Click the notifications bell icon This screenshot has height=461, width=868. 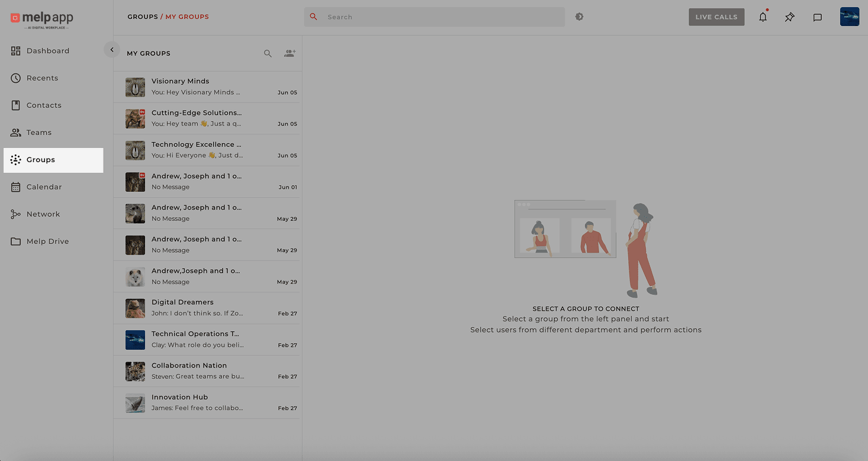[763, 17]
